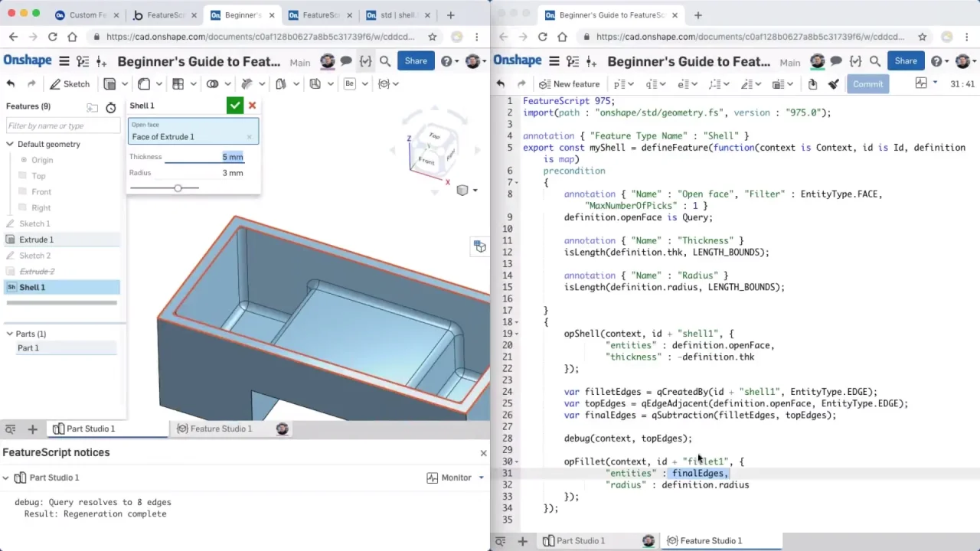Click the paintbrush format icon beside Commit
Screen dimensions: 980x551
tap(834, 84)
